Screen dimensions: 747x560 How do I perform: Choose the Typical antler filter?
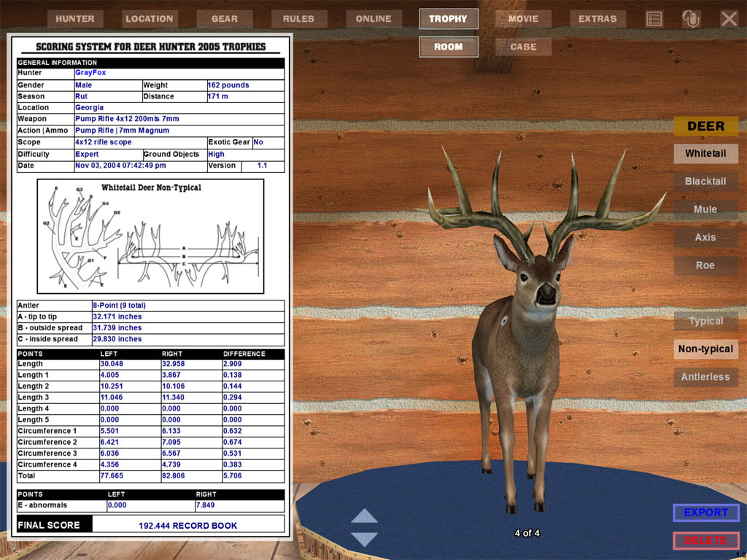[x=705, y=321]
